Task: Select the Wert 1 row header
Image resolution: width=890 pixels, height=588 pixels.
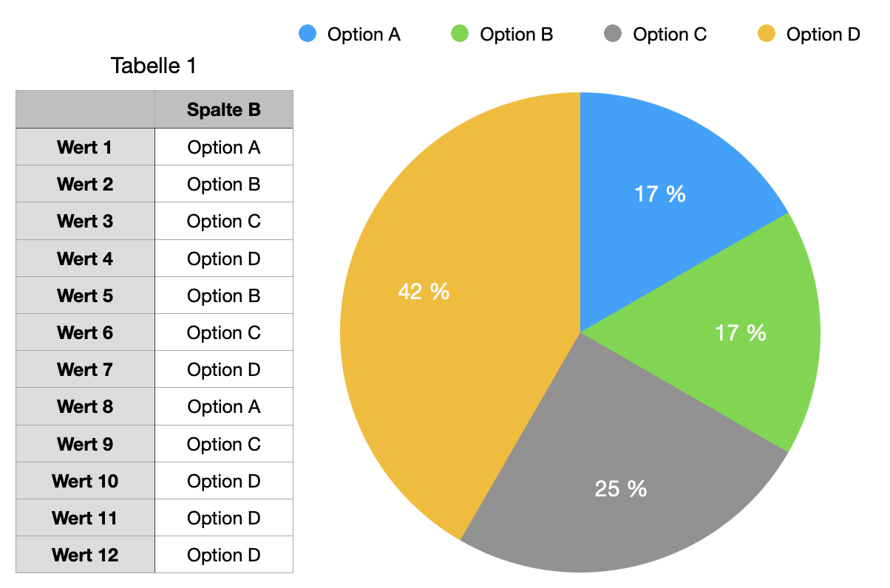Action: click(x=85, y=147)
